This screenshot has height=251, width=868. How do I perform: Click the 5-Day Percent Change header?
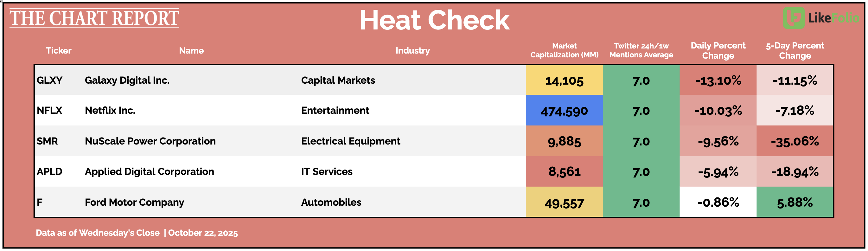795,50
